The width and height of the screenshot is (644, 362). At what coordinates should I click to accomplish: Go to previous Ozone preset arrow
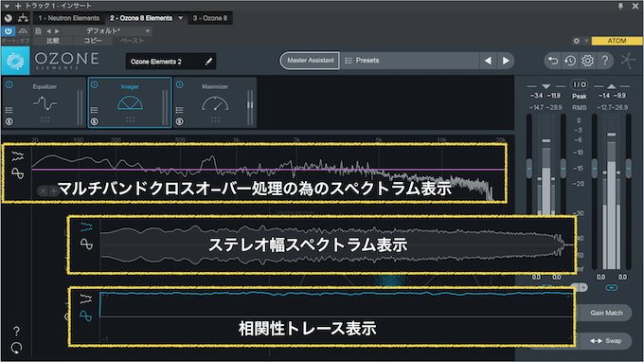[488, 61]
